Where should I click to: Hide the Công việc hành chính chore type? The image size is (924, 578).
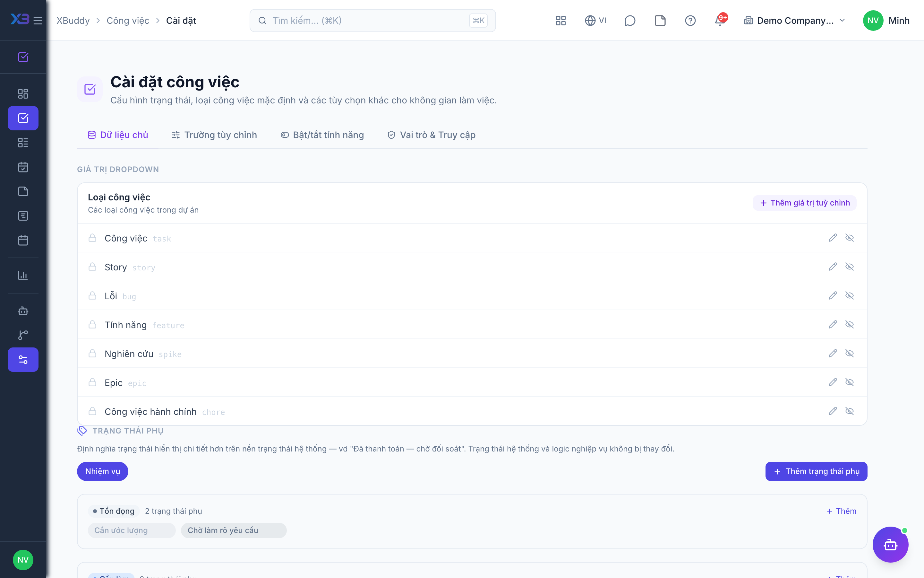tap(850, 411)
